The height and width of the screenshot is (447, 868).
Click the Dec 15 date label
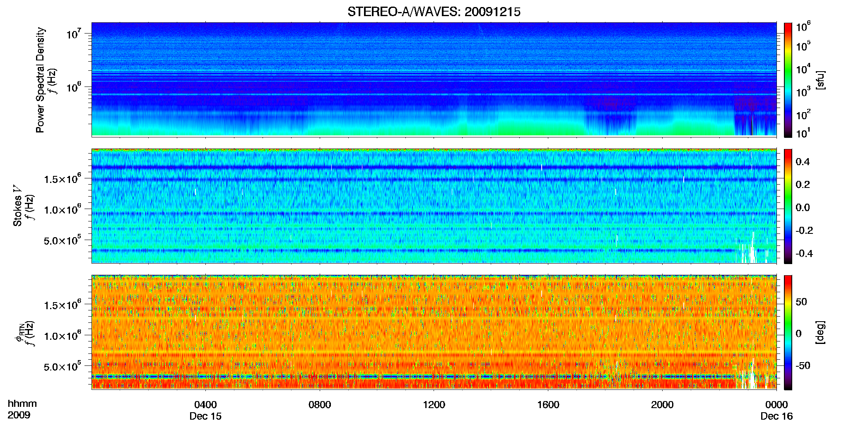point(205,416)
